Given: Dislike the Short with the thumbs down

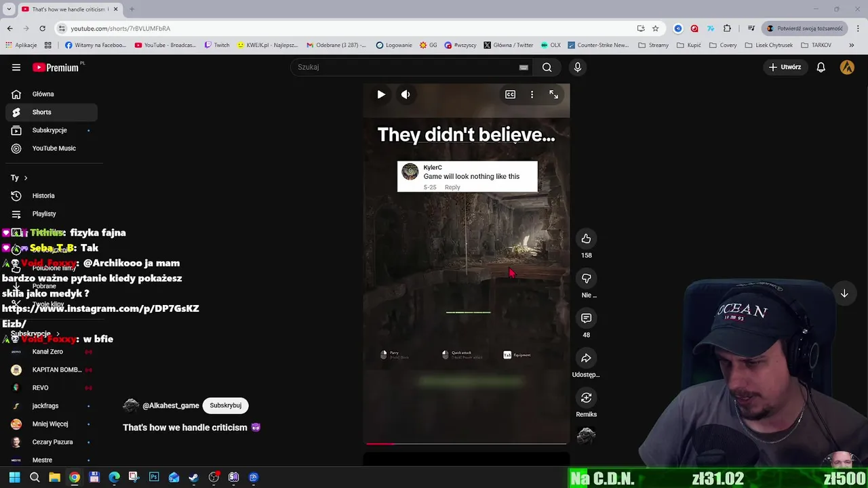Looking at the screenshot, I should pyautogui.click(x=586, y=279).
